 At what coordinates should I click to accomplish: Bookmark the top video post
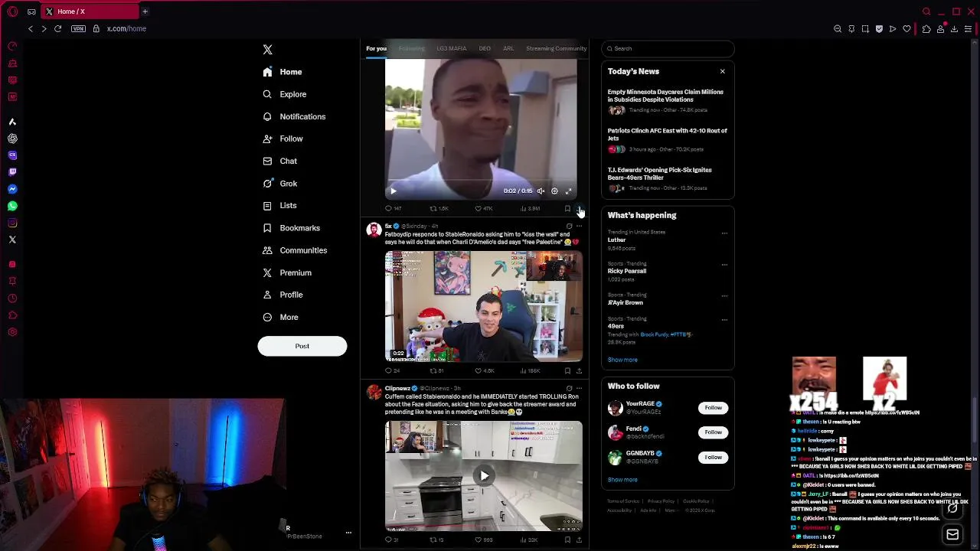click(567, 208)
